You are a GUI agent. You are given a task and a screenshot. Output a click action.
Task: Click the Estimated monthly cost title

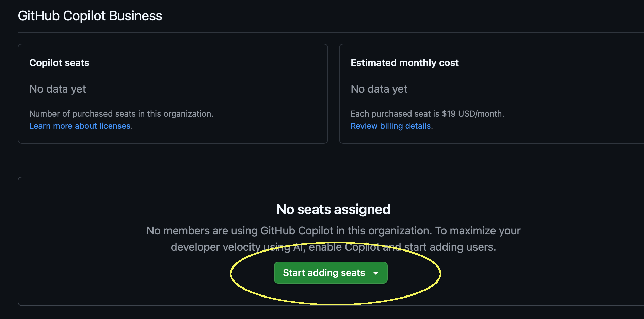click(x=405, y=63)
